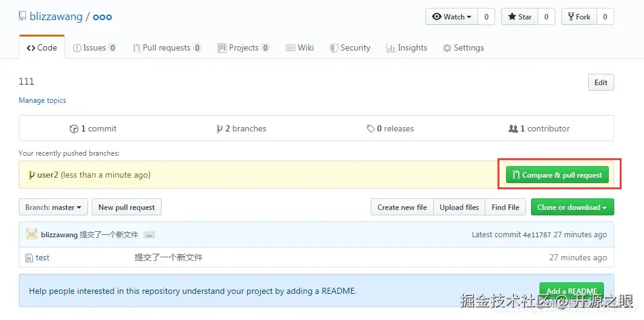644x320 pixels.
Task: Open the Pull requests tab
Action: [x=166, y=48]
